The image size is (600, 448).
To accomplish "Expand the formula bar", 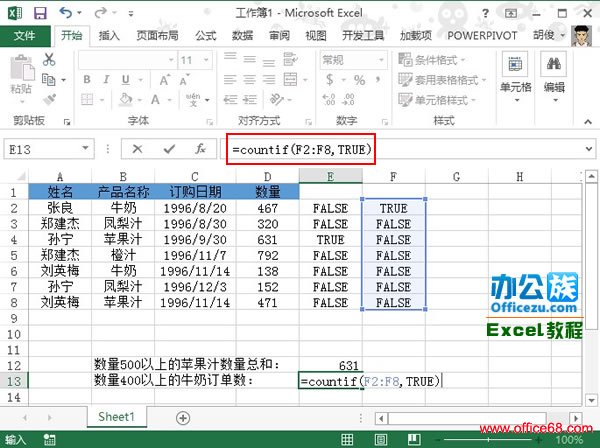I will click(589, 148).
